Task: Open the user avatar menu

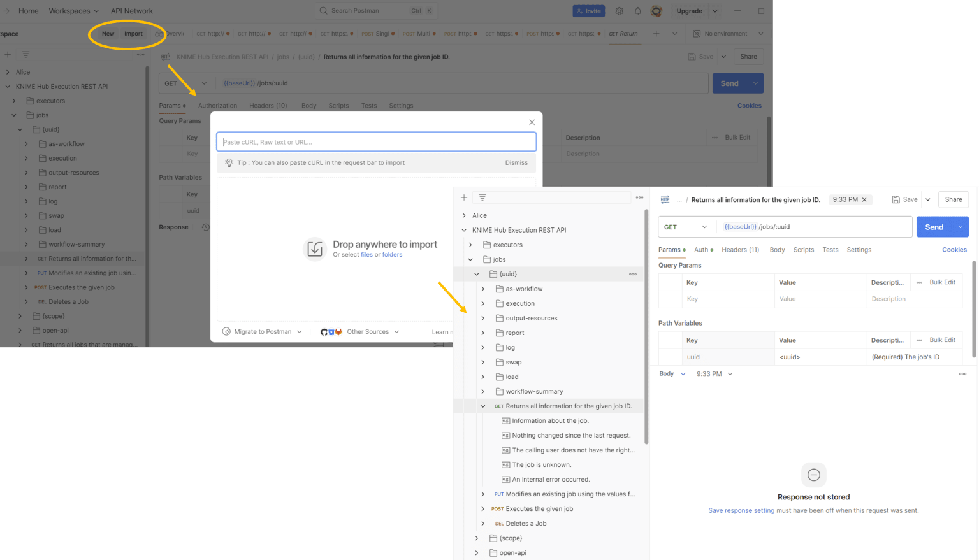Action: tap(656, 11)
